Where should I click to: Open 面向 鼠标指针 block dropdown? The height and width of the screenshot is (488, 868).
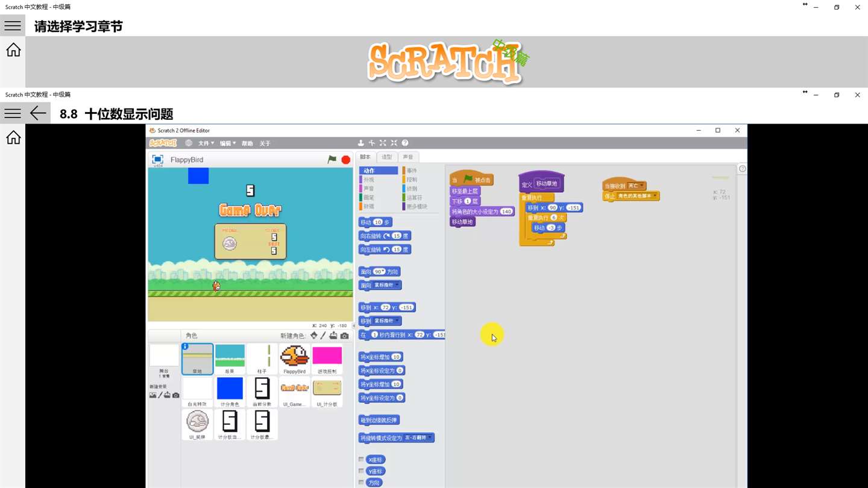[x=386, y=285]
